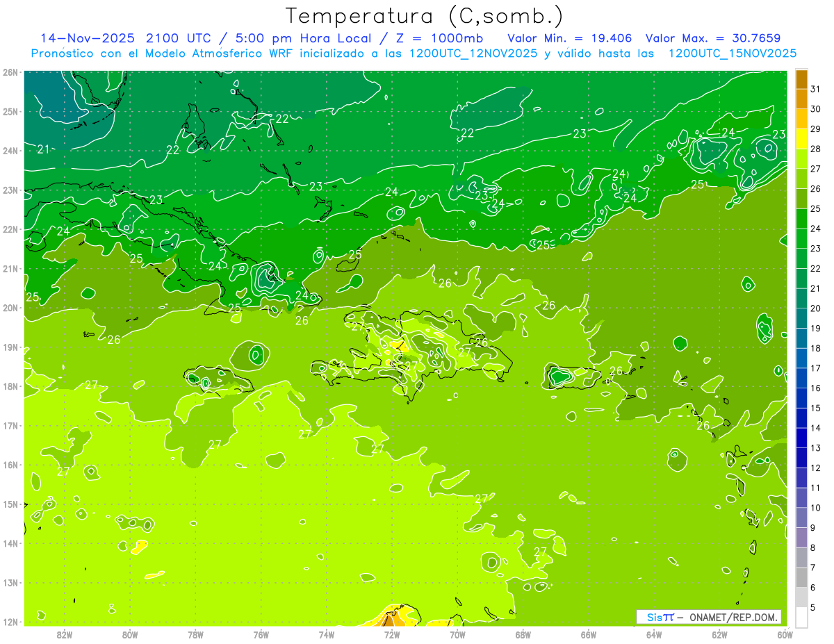Click the title "Temperatura (C,somb.)"
The width and height of the screenshot is (834, 644).
point(424,16)
